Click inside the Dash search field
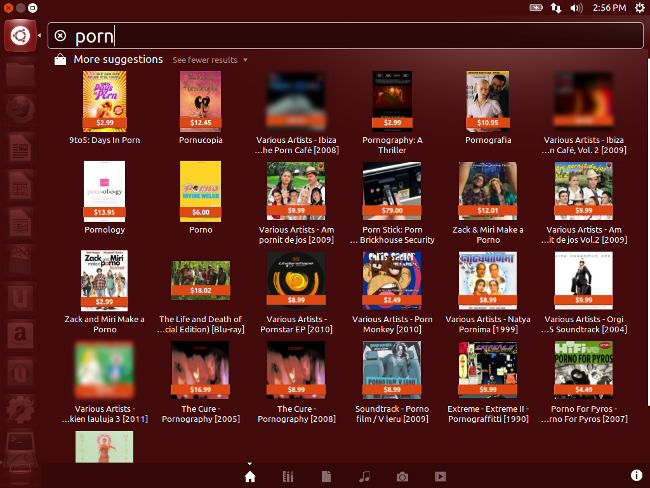The width and height of the screenshot is (650, 488). tap(350, 36)
